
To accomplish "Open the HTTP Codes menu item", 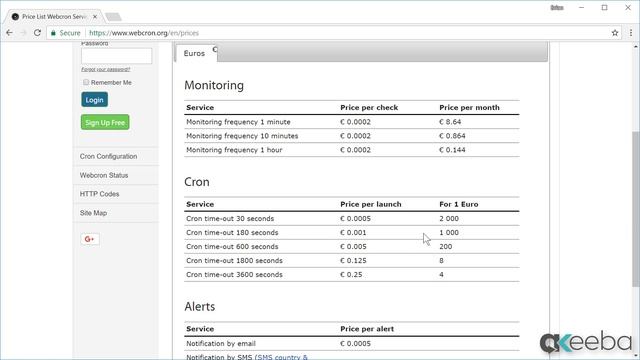I will coord(100,194).
